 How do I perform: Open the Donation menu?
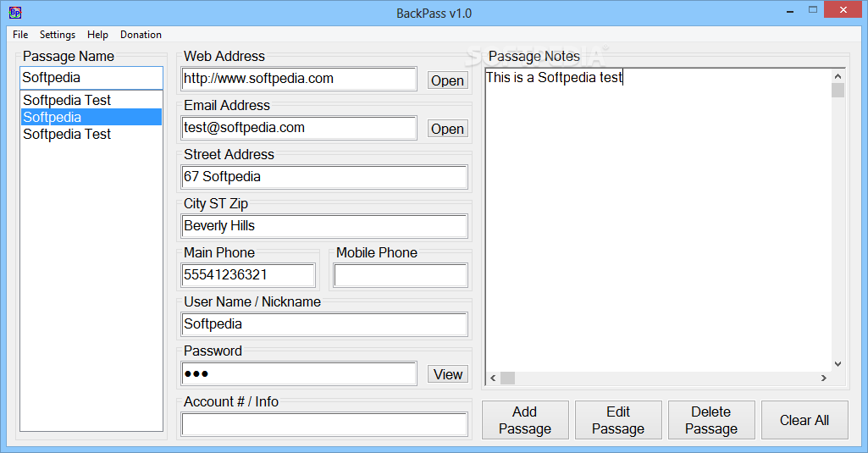click(141, 35)
